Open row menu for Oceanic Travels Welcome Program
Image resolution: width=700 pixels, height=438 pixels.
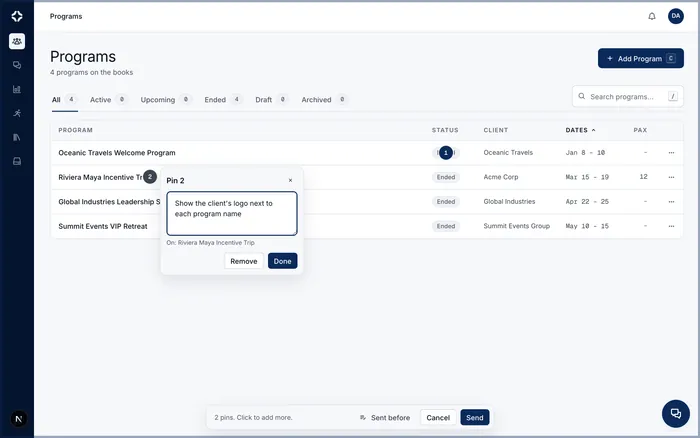[x=671, y=153]
